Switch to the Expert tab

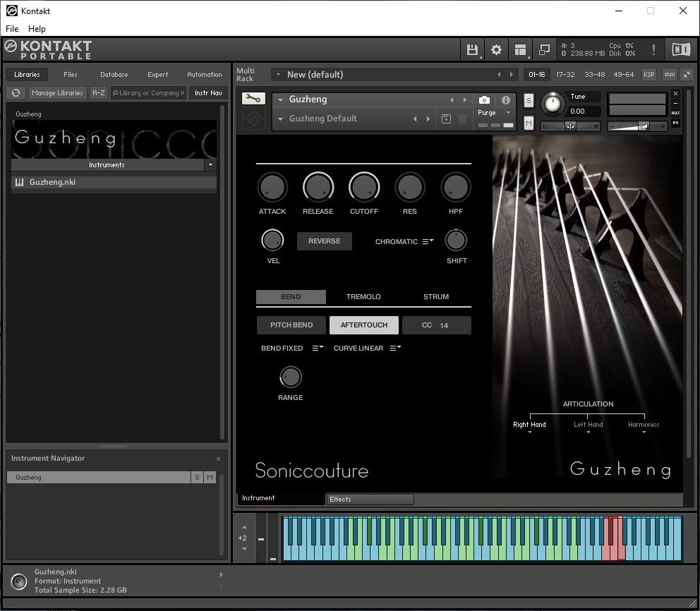tap(157, 75)
